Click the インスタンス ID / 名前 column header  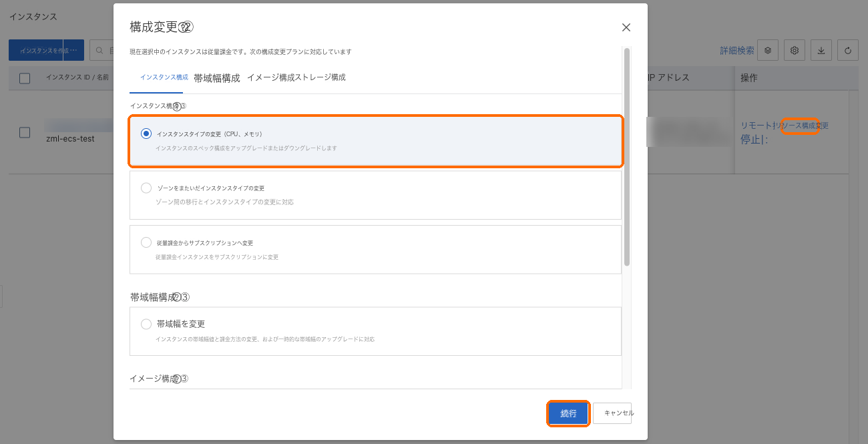click(77, 77)
